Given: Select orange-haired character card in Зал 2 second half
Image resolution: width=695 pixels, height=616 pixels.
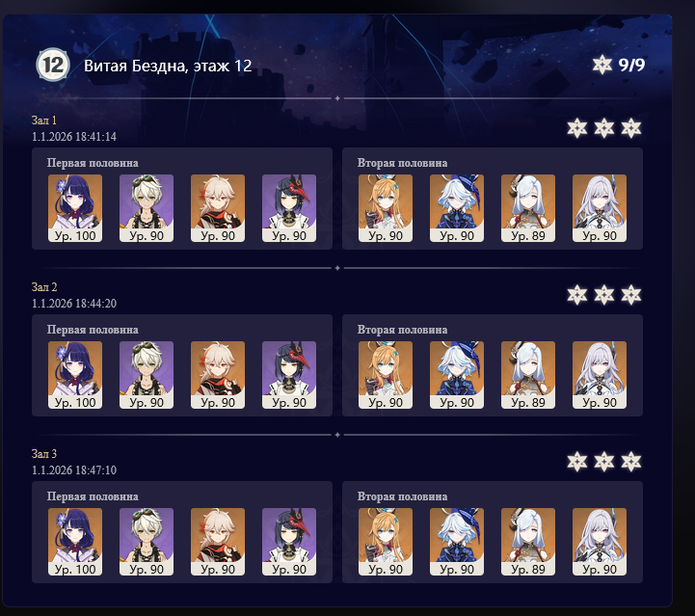Looking at the screenshot, I should pyautogui.click(x=386, y=375).
